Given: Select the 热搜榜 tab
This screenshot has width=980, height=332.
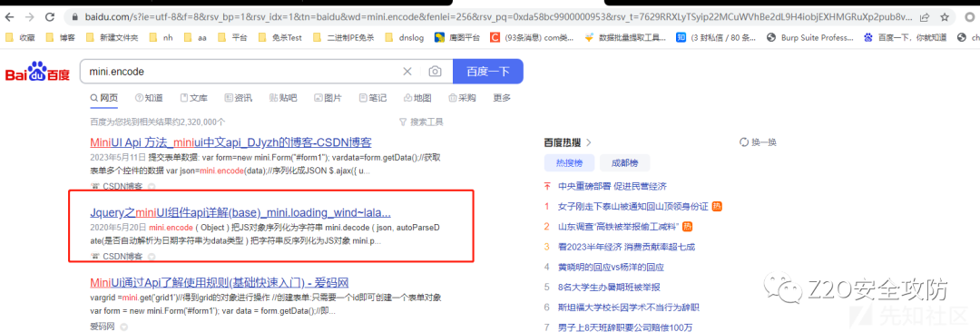Looking at the screenshot, I should [569, 163].
